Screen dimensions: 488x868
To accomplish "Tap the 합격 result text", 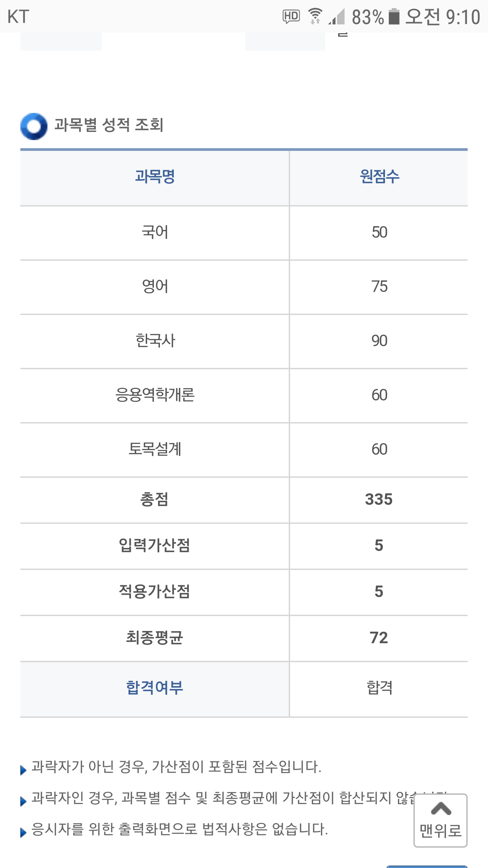I will coord(379,688).
